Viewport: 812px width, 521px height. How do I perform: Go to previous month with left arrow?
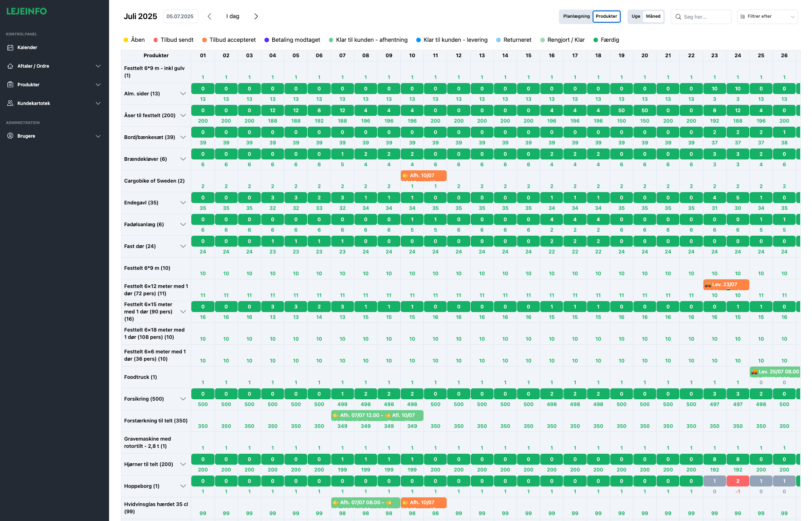pos(209,16)
